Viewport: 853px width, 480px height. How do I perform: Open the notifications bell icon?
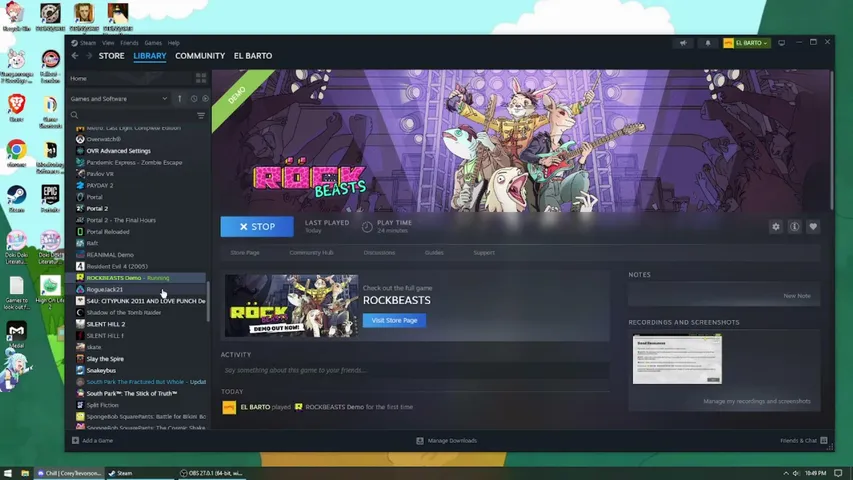(x=708, y=43)
